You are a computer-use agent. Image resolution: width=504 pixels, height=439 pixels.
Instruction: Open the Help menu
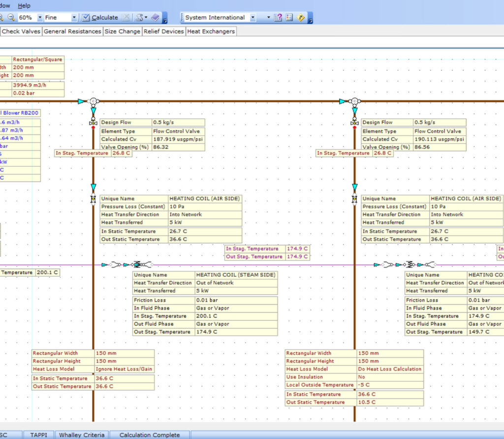tap(24, 5)
